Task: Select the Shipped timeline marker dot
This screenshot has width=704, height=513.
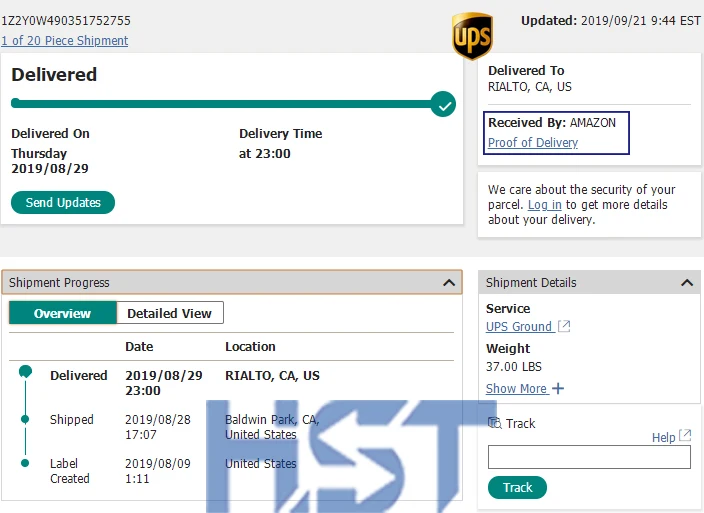Action: coord(25,419)
